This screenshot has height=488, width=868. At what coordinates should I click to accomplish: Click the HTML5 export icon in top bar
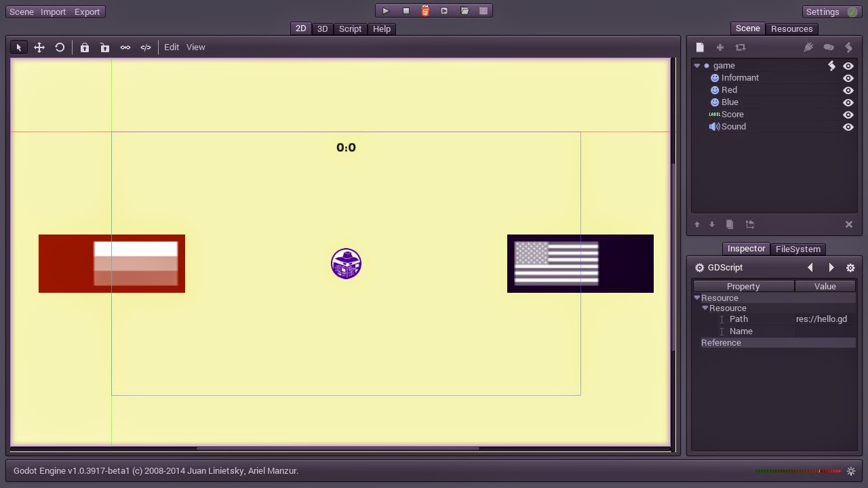tap(425, 11)
